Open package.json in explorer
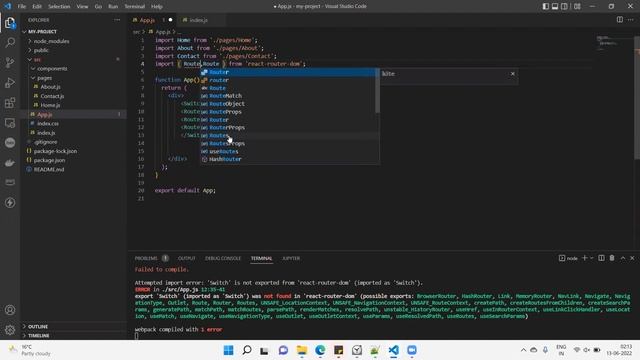This screenshot has height=360, width=640. tap(49, 160)
